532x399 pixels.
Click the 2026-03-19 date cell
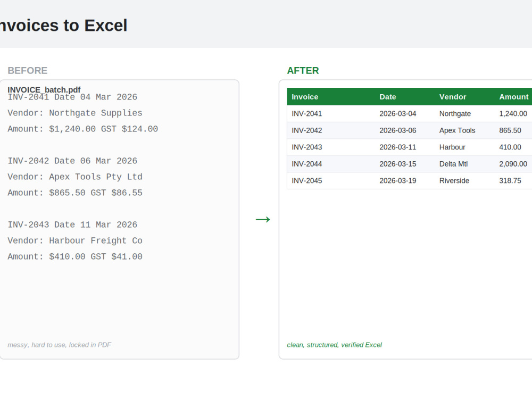[405, 180]
